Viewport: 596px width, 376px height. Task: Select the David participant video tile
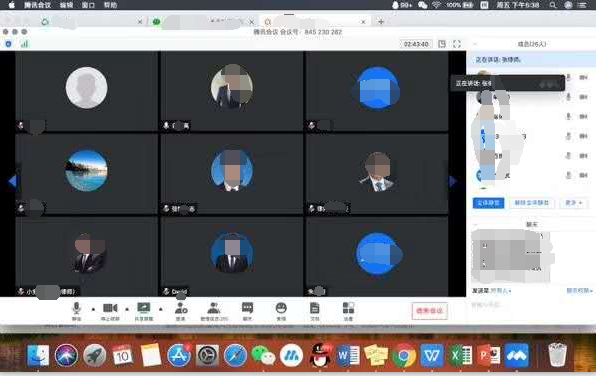pyautogui.click(x=231, y=257)
